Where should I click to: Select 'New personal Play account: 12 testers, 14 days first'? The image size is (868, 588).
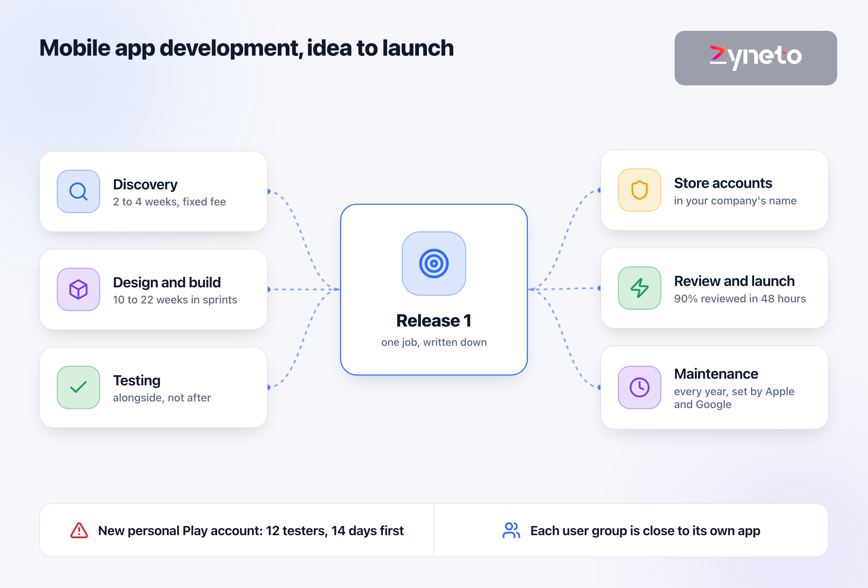[251, 531]
